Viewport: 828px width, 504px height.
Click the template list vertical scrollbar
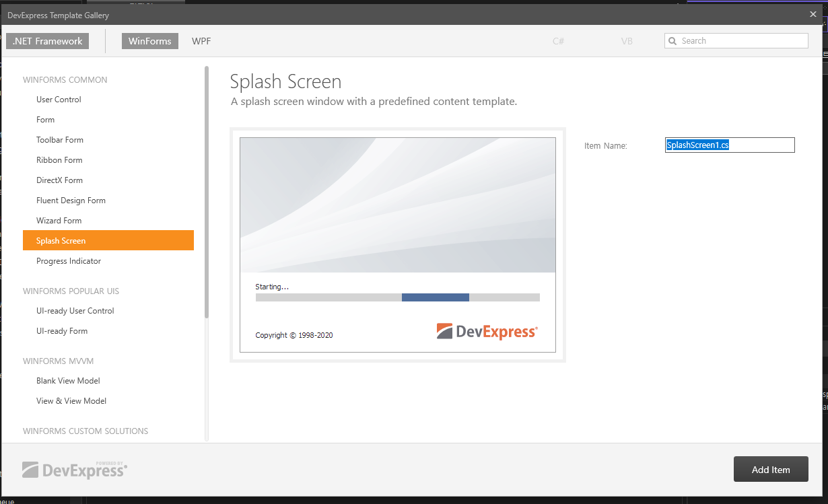pyautogui.click(x=207, y=192)
